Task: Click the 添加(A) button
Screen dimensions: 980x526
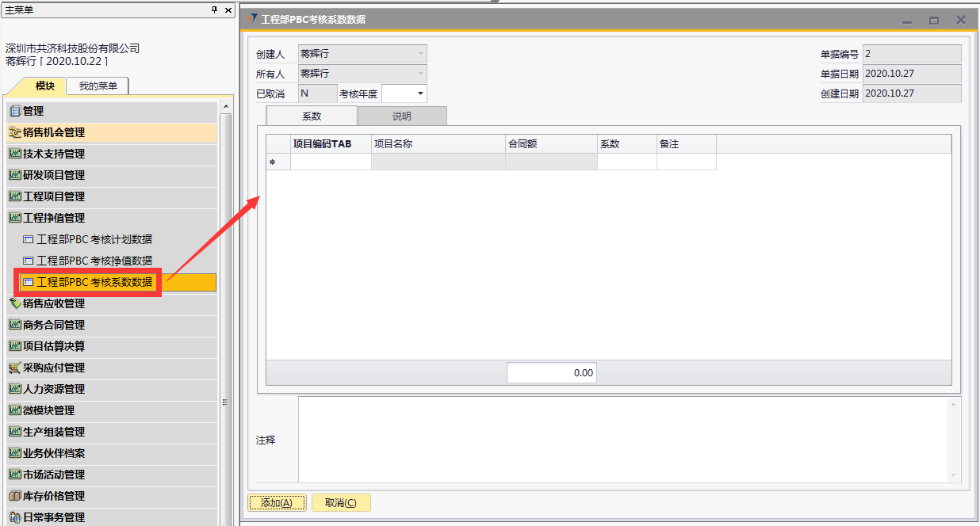Action: tap(277, 502)
